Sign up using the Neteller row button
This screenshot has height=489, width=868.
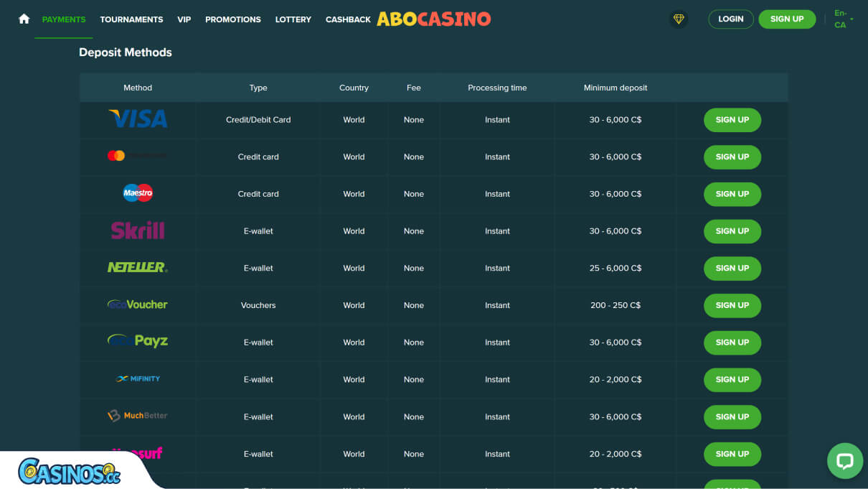coord(732,269)
